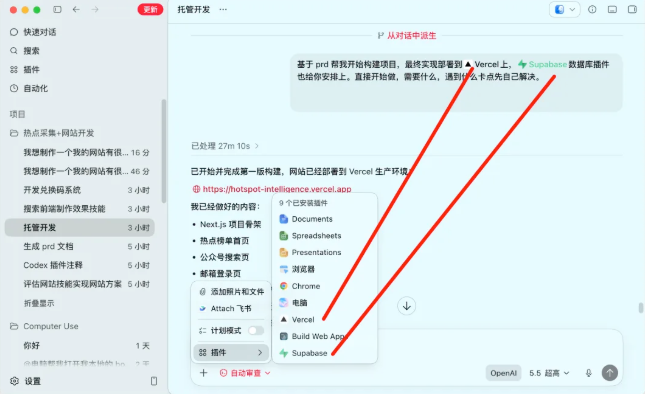
Task: Click the info circle icon in toolbar
Action: 592,9
